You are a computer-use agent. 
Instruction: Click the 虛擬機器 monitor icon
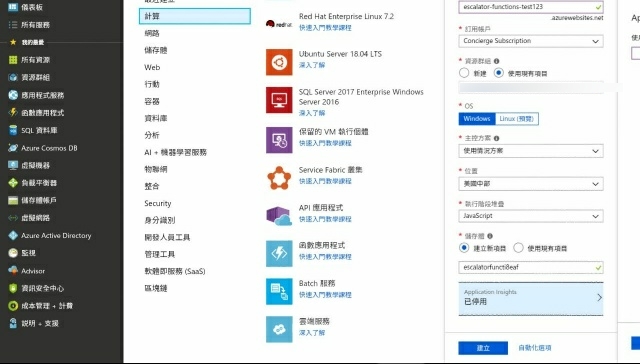click(13, 165)
